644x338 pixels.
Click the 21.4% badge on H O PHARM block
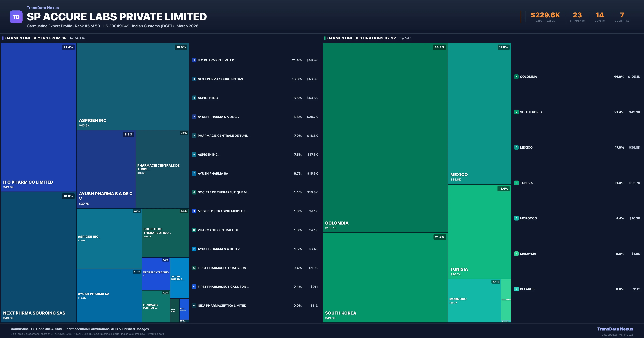pyautogui.click(x=68, y=47)
